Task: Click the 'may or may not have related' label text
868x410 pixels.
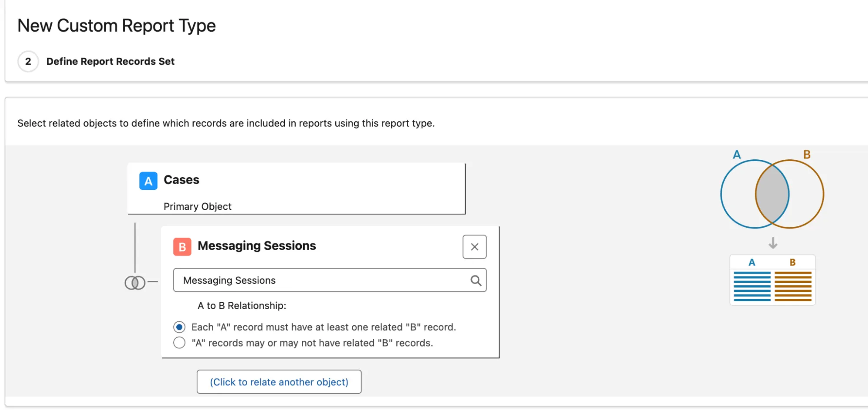Action: point(312,343)
